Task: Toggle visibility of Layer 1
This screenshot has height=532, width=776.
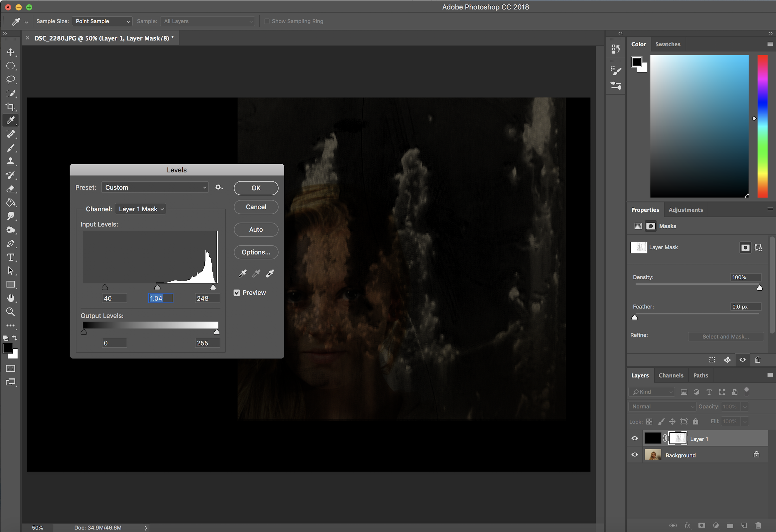Action: coord(635,438)
